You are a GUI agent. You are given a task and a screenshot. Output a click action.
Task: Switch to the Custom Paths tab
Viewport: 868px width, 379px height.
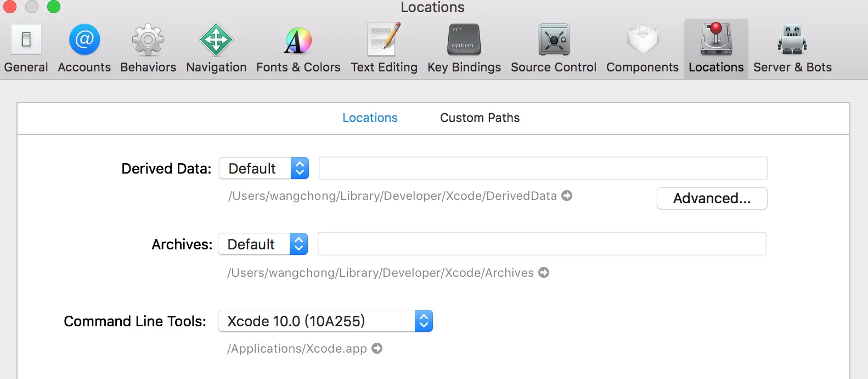pyautogui.click(x=480, y=118)
